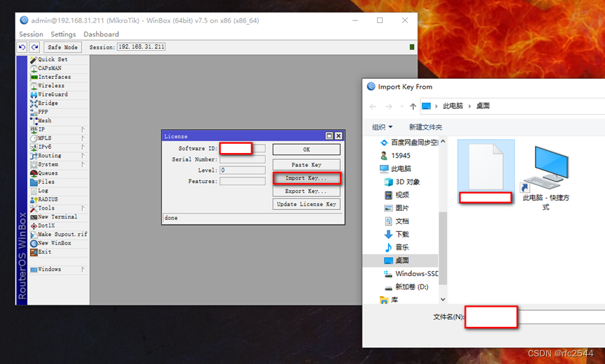Select 下载 folder in tree
This screenshot has height=364, width=605.
click(397, 234)
